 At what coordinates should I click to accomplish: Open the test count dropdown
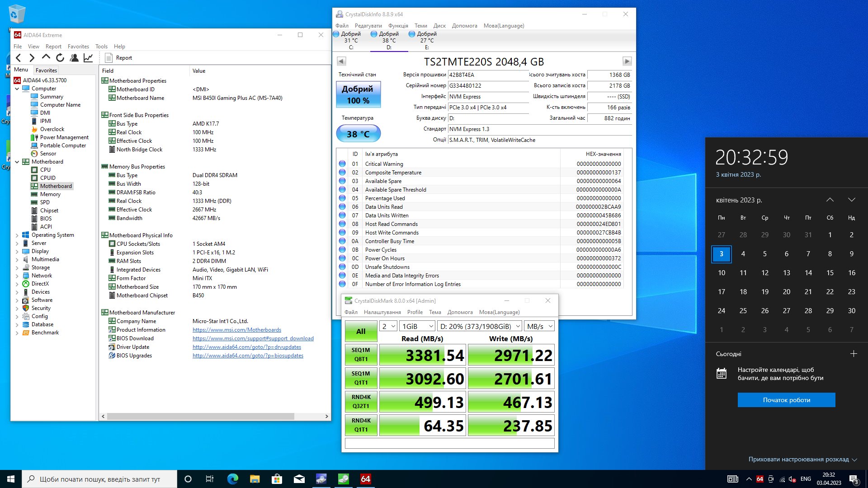point(388,326)
